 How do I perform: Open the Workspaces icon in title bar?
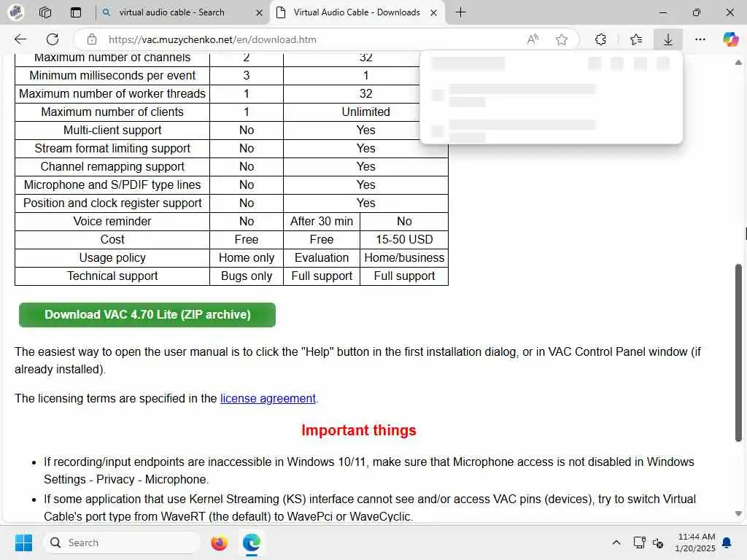(x=45, y=12)
